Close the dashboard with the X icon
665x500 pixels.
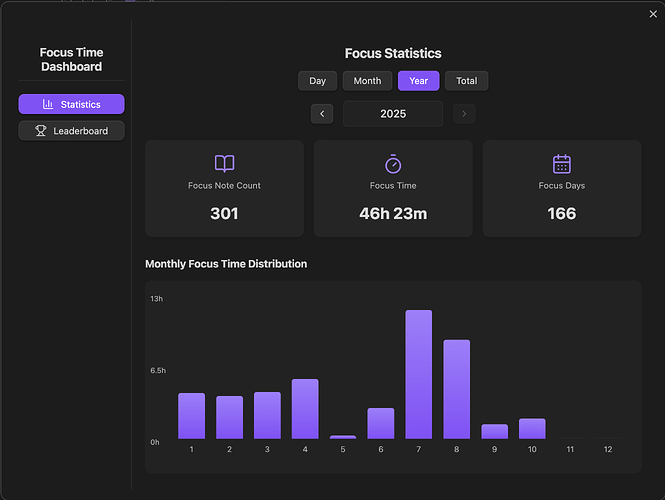click(x=654, y=13)
